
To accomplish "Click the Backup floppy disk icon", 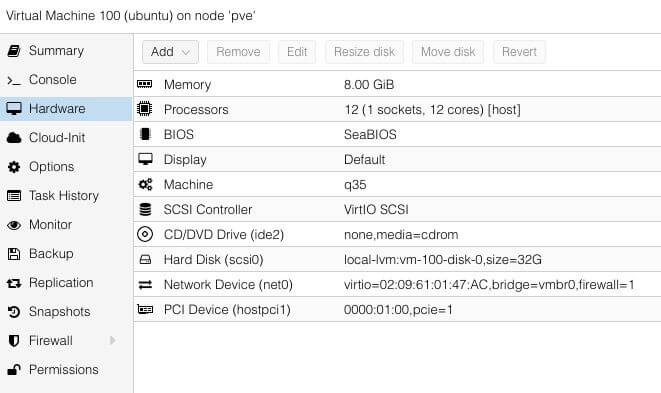I will click(x=14, y=254).
